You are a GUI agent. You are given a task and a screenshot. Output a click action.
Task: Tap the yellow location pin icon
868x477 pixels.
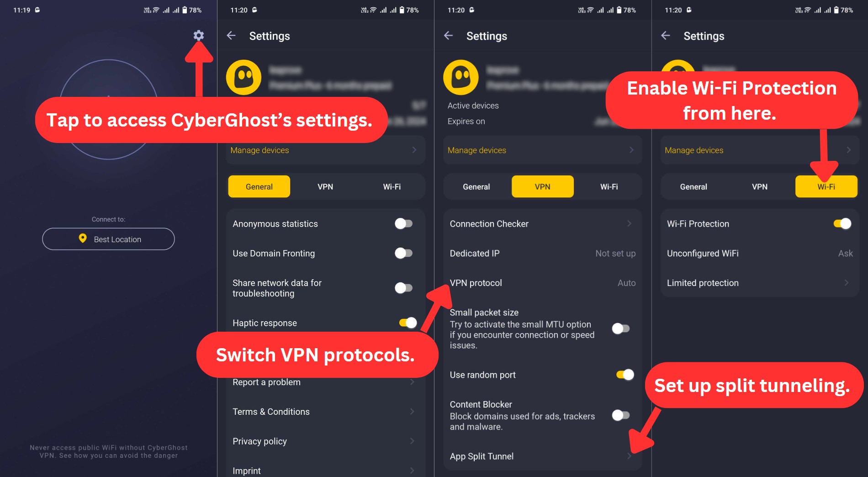click(x=83, y=238)
